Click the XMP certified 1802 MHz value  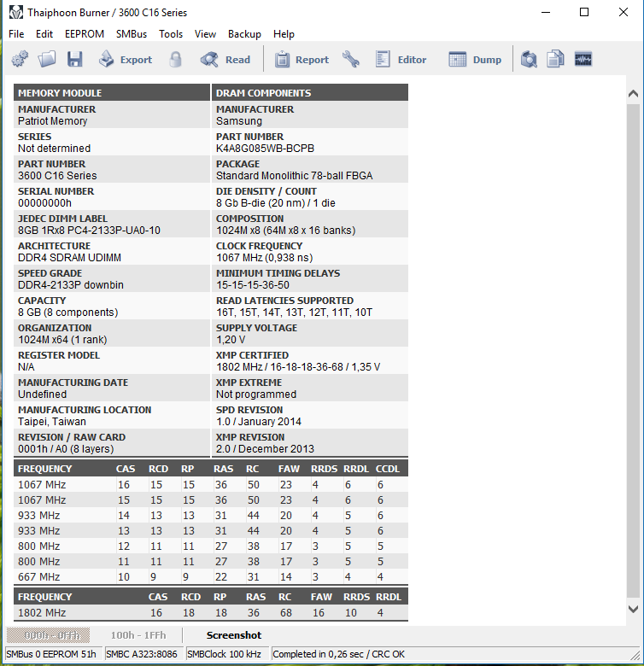pyautogui.click(x=298, y=366)
